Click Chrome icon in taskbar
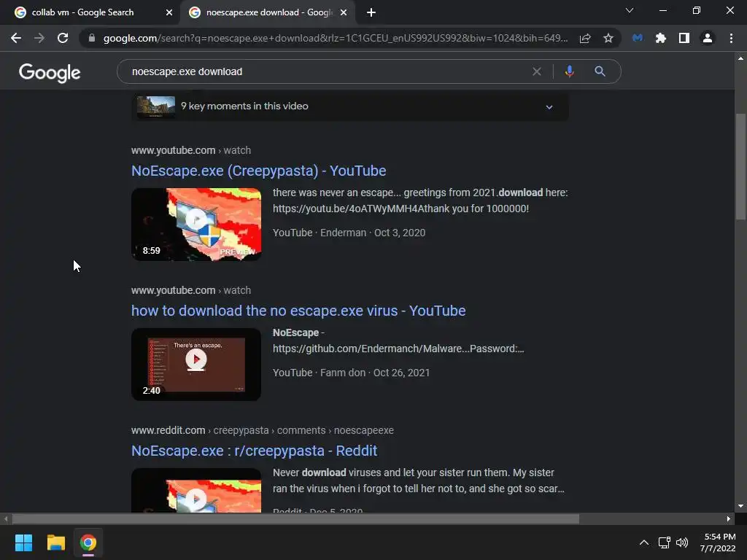Viewport: 747px width, 560px height. tap(88, 542)
